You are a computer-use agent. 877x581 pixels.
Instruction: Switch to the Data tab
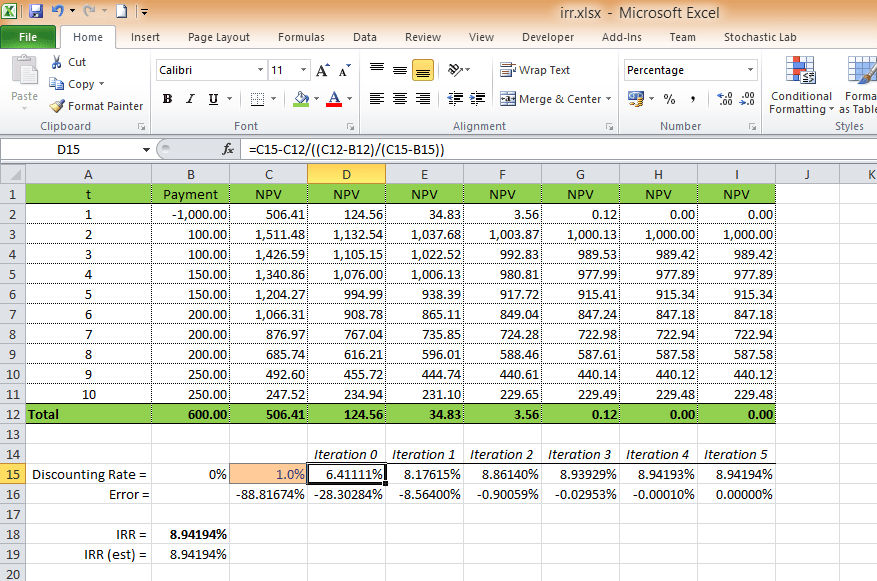click(x=365, y=37)
